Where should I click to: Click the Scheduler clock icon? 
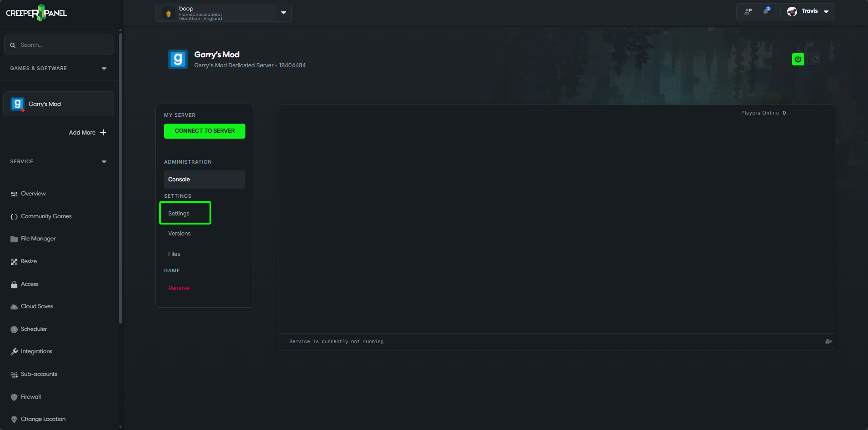pyautogui.click(x=14, y=330)
